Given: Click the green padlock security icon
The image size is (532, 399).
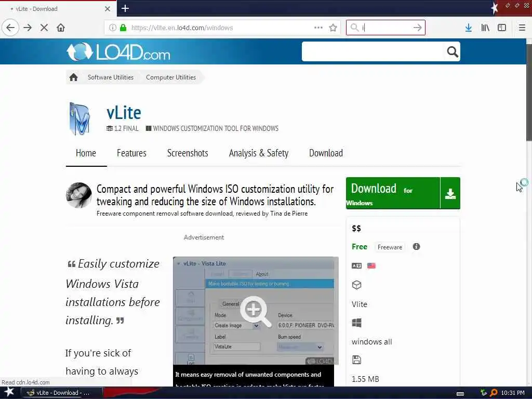Looking at the screenshot, I should pyautogui.click(x=123, y=28).
